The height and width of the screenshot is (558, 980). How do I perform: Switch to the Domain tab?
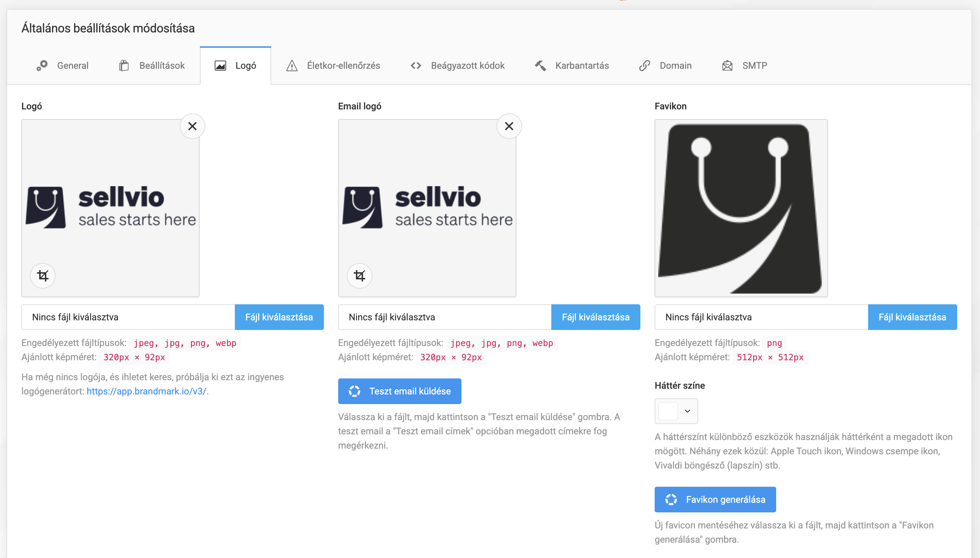click(665, 66)
